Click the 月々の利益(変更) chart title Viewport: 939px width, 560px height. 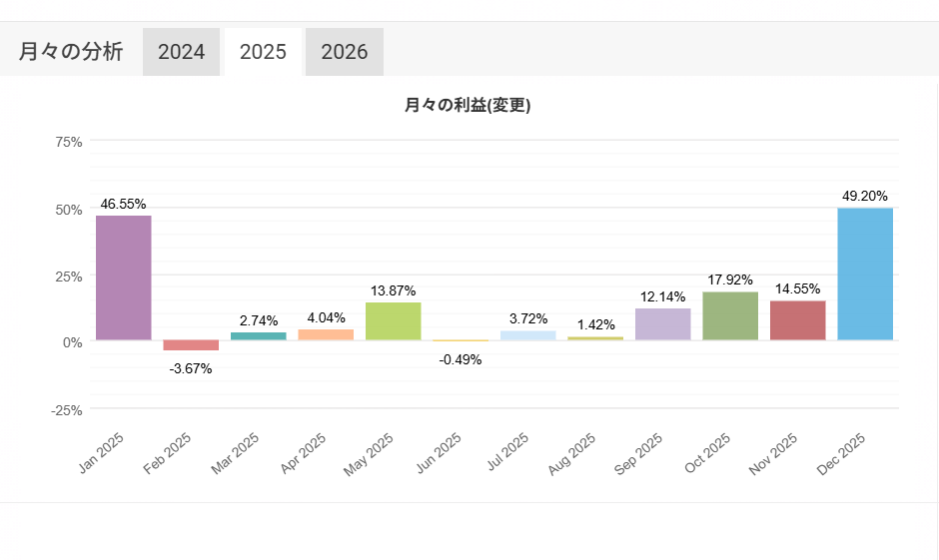point(468,106)
